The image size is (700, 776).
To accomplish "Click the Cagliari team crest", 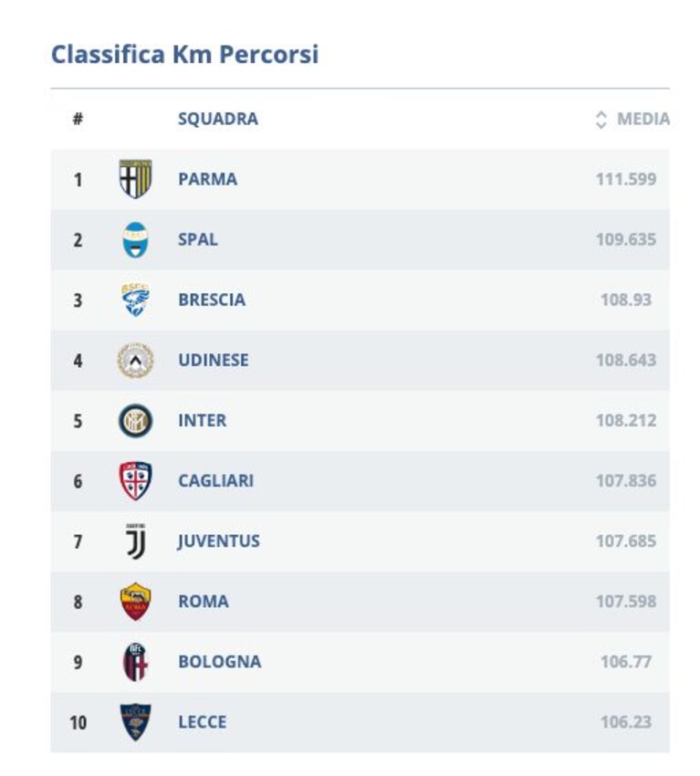I will 135,481.
